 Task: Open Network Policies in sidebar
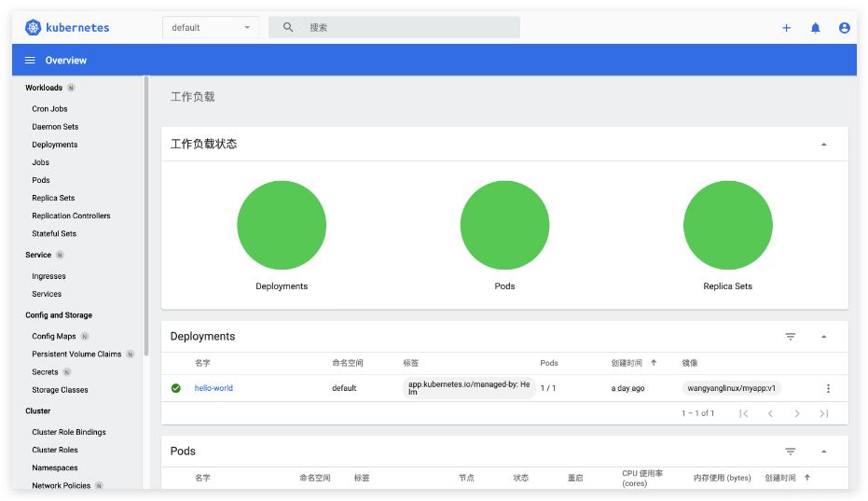click(x=61, y=485)
